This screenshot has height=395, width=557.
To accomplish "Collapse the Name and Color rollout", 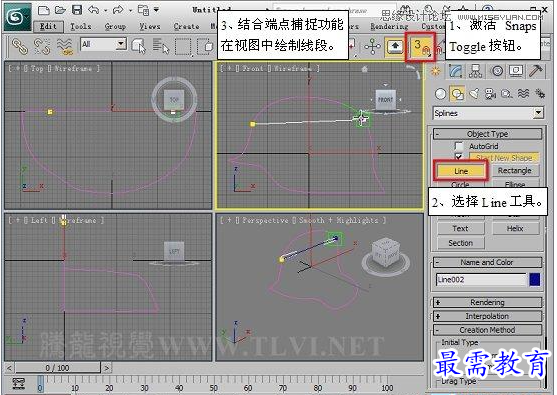I will click(x=487, y=263).
